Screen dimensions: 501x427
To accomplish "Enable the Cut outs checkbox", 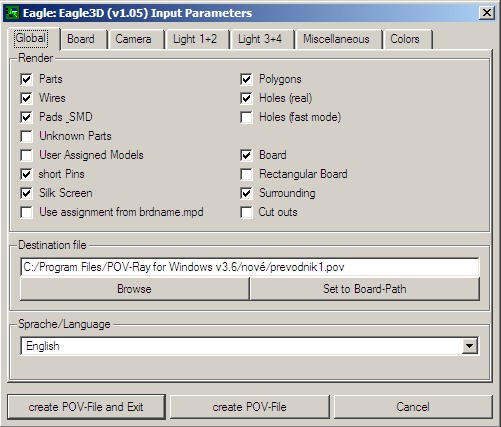I will click(246, 212).
